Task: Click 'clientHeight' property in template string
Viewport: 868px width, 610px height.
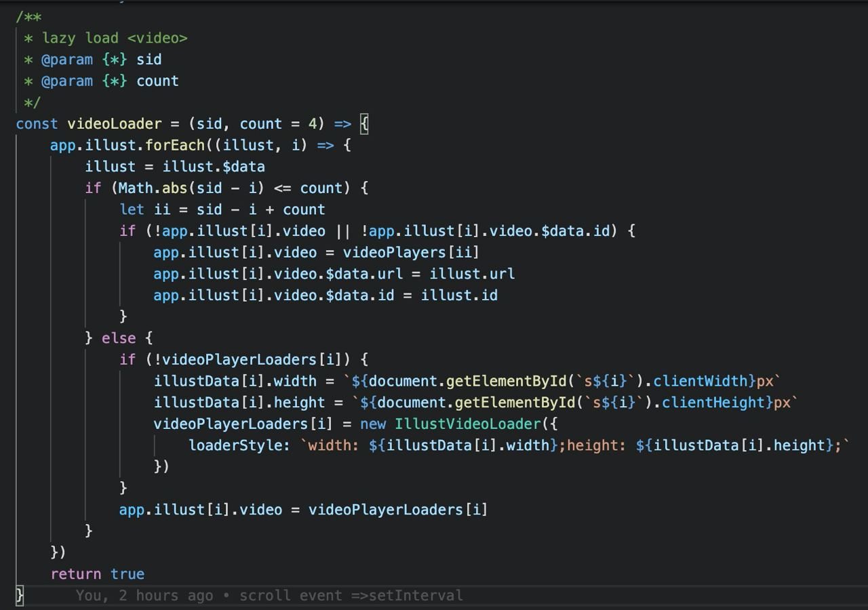Action: pyautogui.click(x=713, y=403)
